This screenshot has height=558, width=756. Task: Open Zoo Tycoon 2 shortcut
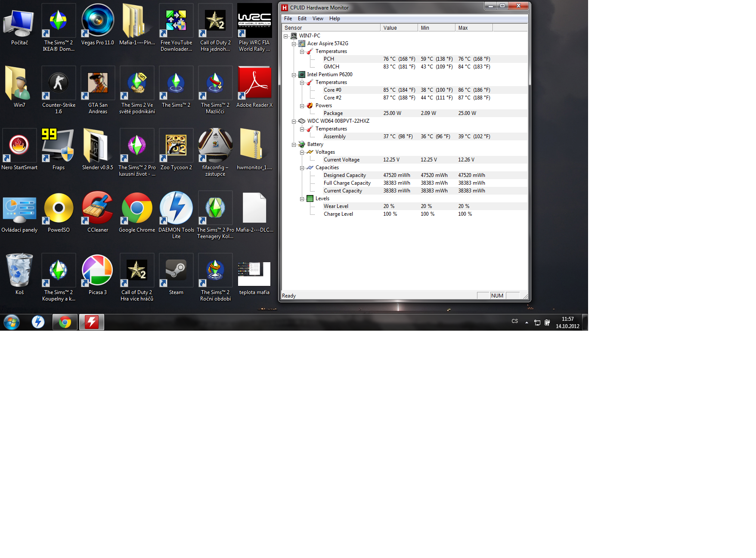[176, 147]
